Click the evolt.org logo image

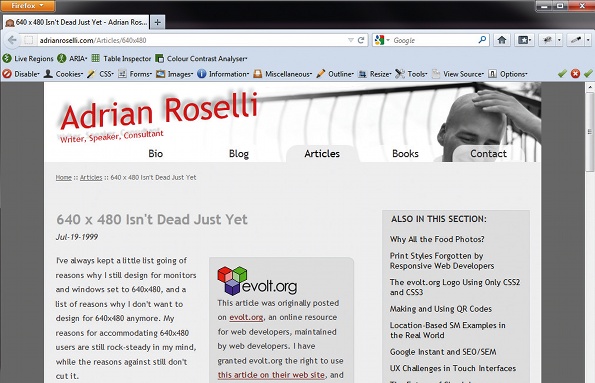[x=257, y=281]
